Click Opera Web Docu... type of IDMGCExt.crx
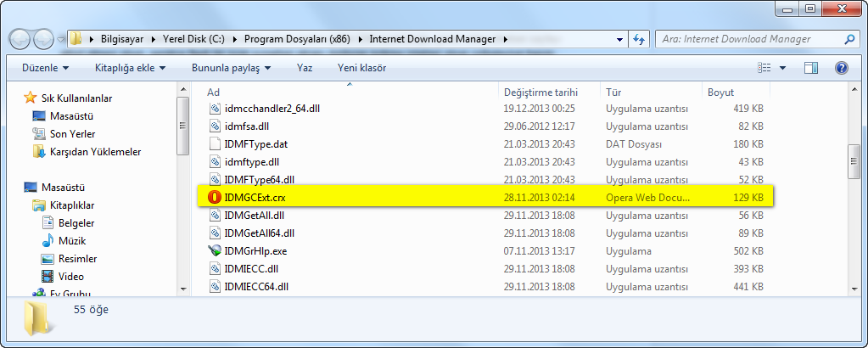Screen dimensions: 868x348 coord(648,197)
